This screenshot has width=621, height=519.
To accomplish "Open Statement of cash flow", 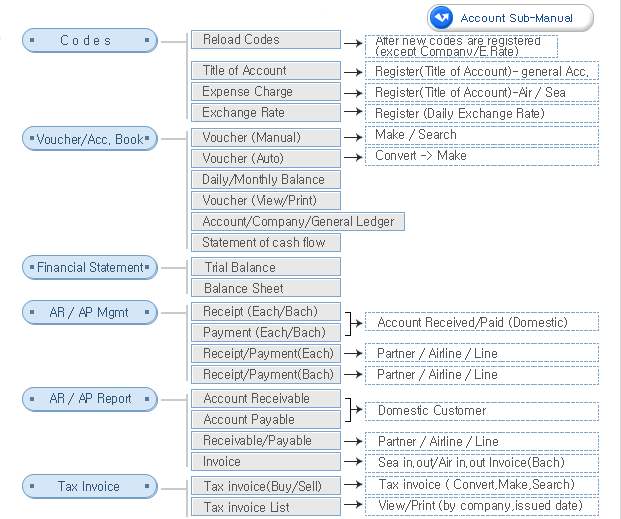I will pyautogui.click(x=265, y=242).
